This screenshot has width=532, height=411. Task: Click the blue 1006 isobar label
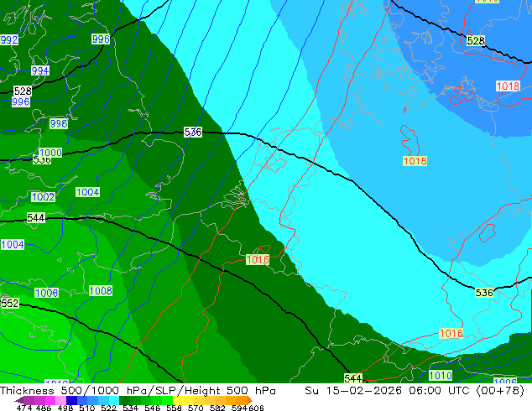pos(46,293)
